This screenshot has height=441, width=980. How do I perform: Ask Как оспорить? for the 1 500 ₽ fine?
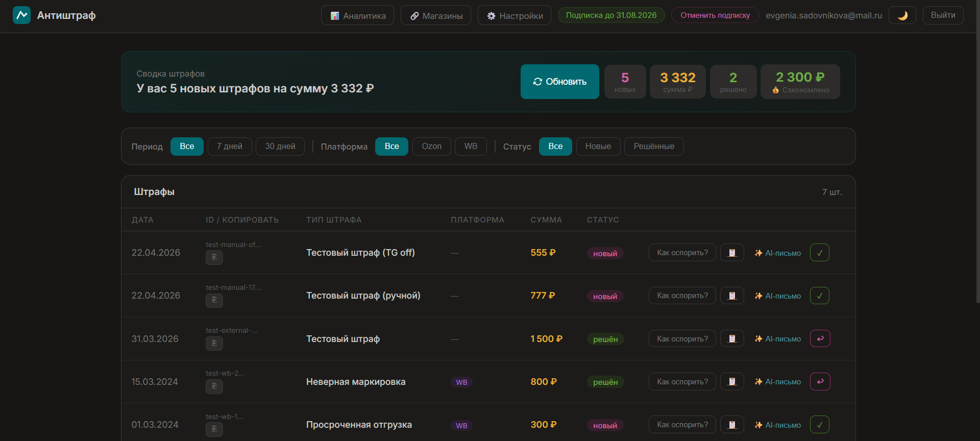pyautogui.click(x=682, y=338)
